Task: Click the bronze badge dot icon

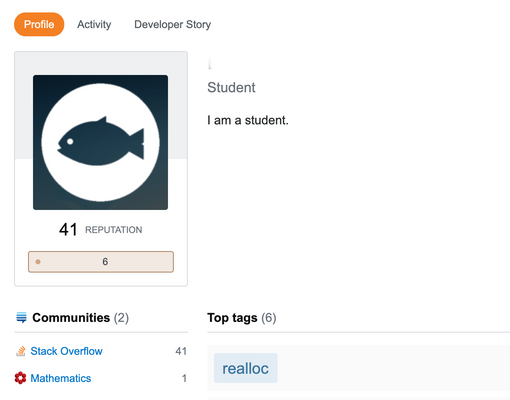Action: [x=38, y=262]
